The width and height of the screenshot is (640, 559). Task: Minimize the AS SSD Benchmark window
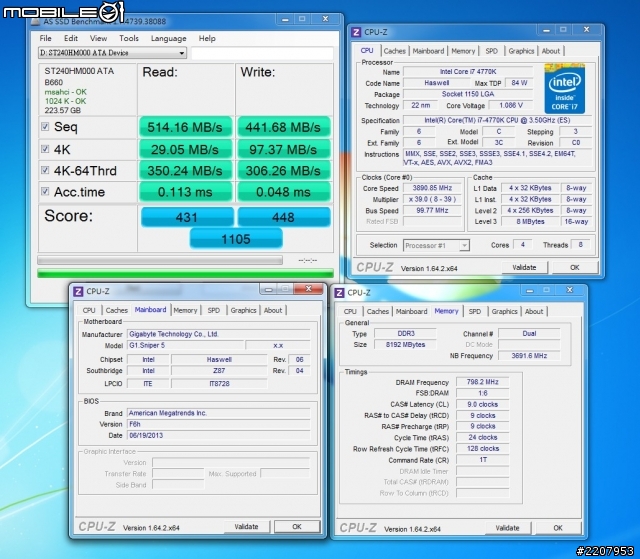[x=285, y=19]
